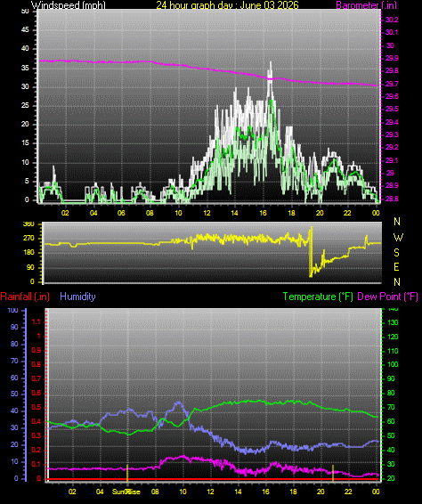The width and height of the screenshot is (422, 504).
Task: Click the 28.8 barometer axis value
Action: click(x=392, y=199)
